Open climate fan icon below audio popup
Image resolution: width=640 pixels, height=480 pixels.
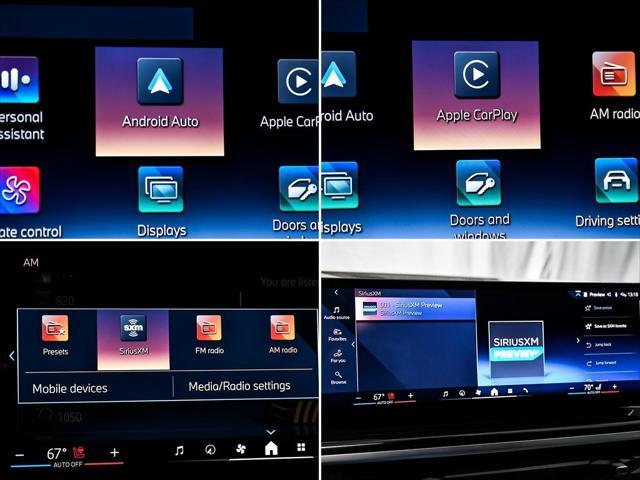241,449
